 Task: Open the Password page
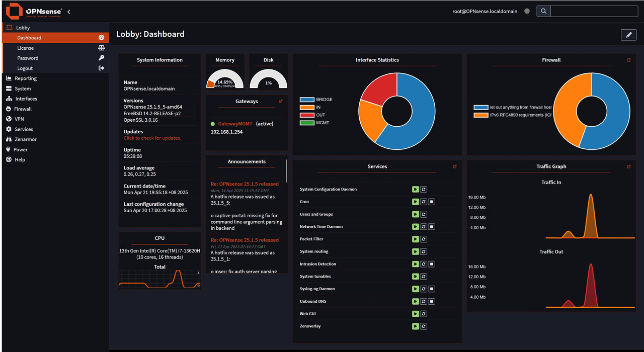55,58
